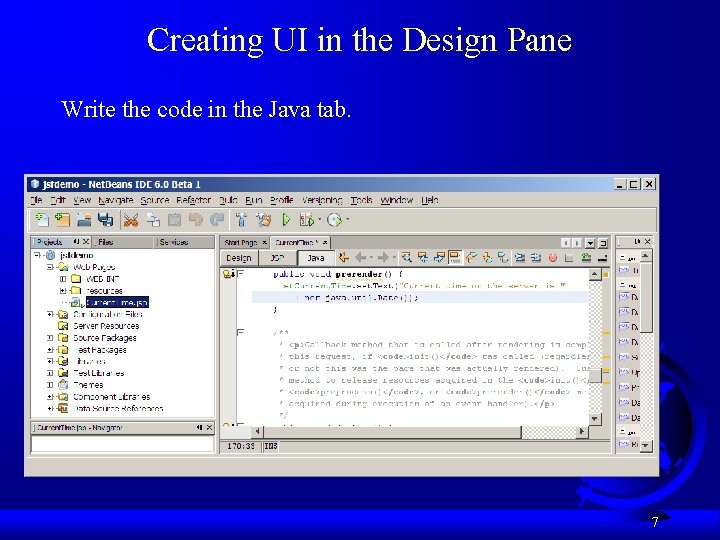
Task: Click the editor horizontal scrollbar left arrow
Action: point(257,431)
